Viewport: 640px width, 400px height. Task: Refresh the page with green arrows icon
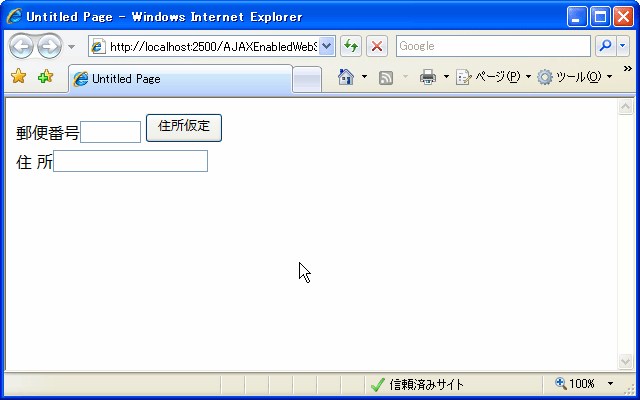point(351,46)
